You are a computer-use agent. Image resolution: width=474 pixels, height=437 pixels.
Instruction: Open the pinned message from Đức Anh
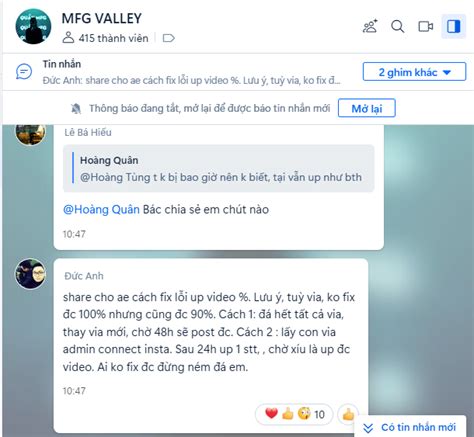click(x=191, y=72)
